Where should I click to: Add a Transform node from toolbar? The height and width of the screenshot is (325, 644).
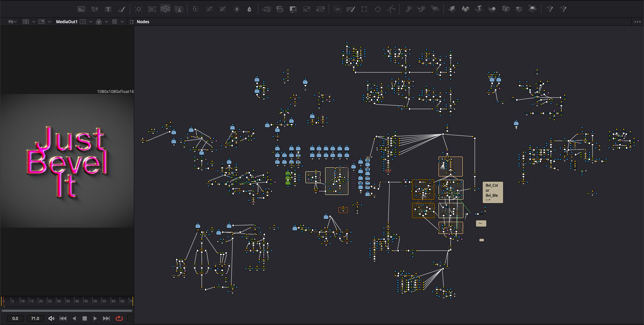tap(320, 9)
